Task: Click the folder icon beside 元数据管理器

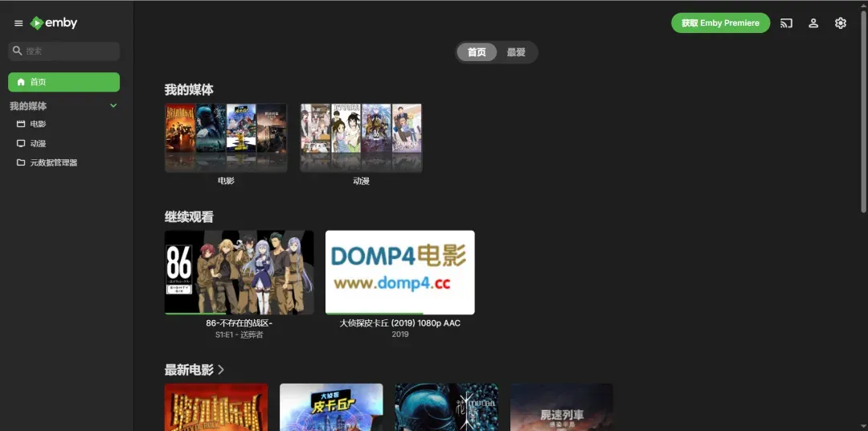Action: click(x=21, y=163)
